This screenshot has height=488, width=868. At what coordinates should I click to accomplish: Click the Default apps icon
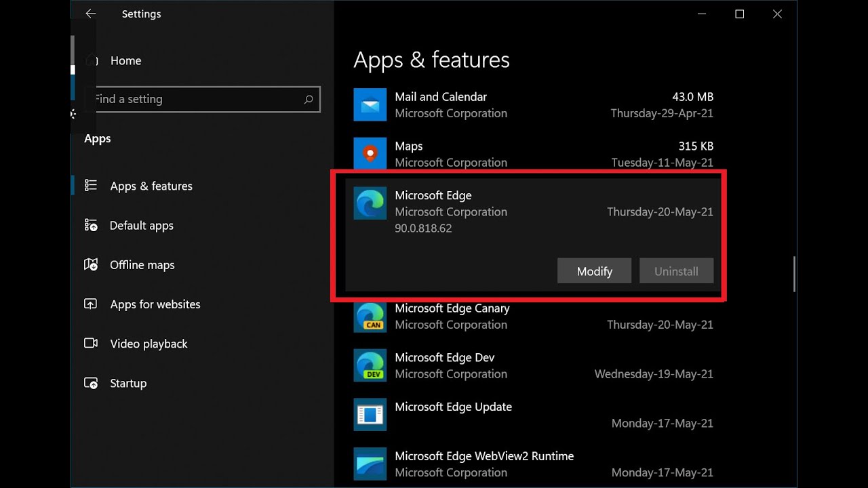[x=91, y=225]
